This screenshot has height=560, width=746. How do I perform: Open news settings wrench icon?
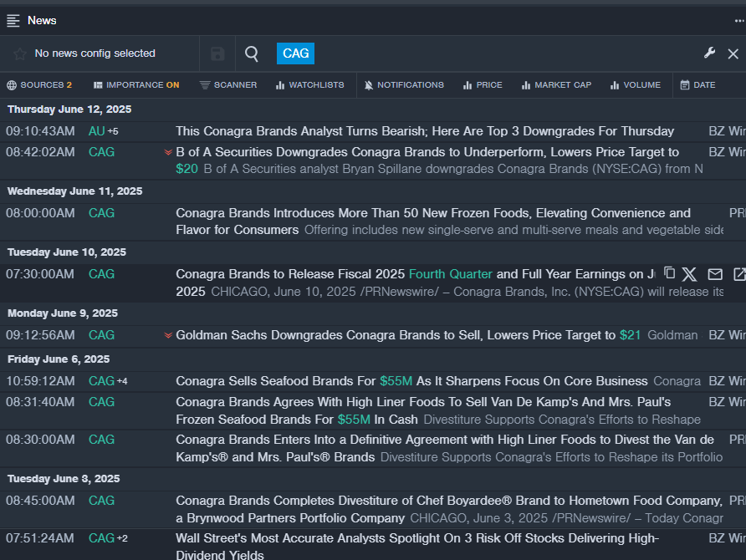(x=709, y=53)
